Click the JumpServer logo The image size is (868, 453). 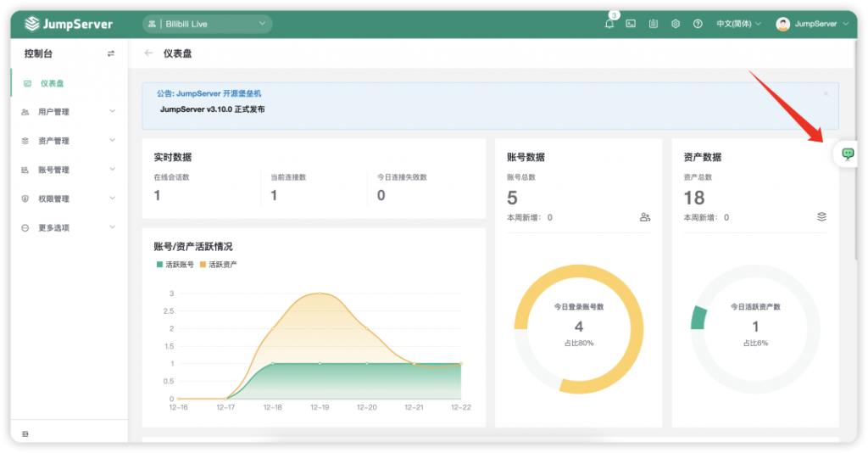(69, 24)
